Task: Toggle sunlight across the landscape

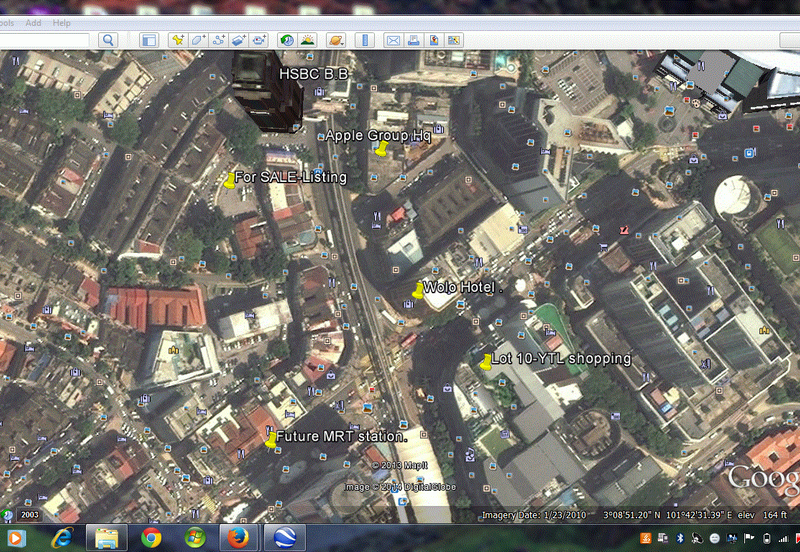Action: click(x=308, y=40)
